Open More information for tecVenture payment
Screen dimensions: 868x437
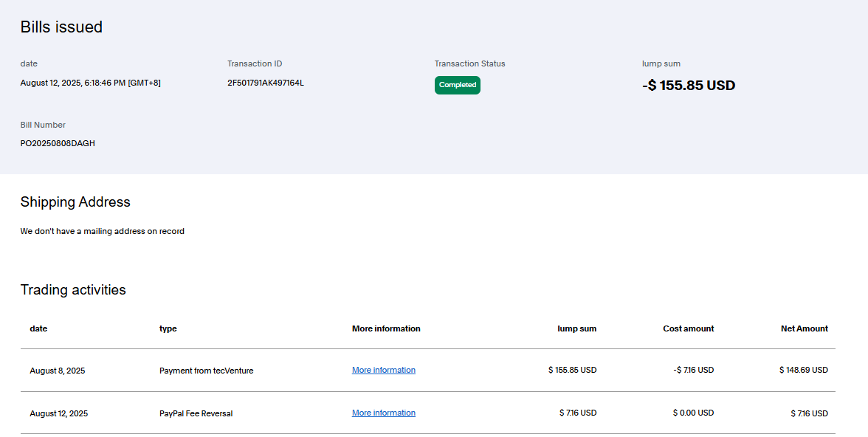pyautogui.click(x=383, y=371)
